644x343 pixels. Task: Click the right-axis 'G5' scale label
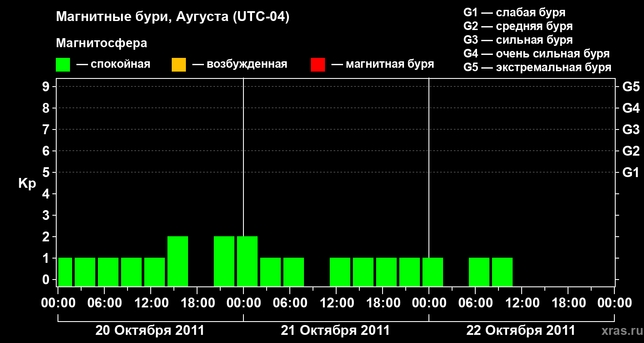[631, 87]
